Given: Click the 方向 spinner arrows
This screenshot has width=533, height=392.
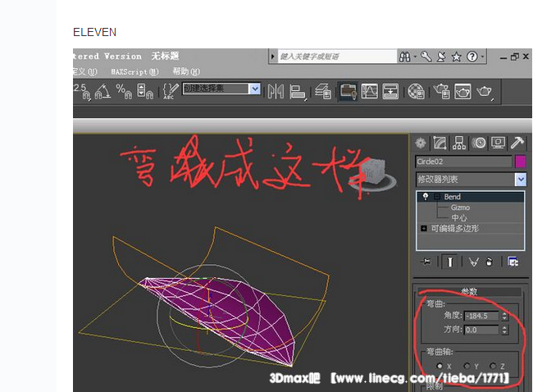Looking at the screenshot, I should (x=504, y=330).
